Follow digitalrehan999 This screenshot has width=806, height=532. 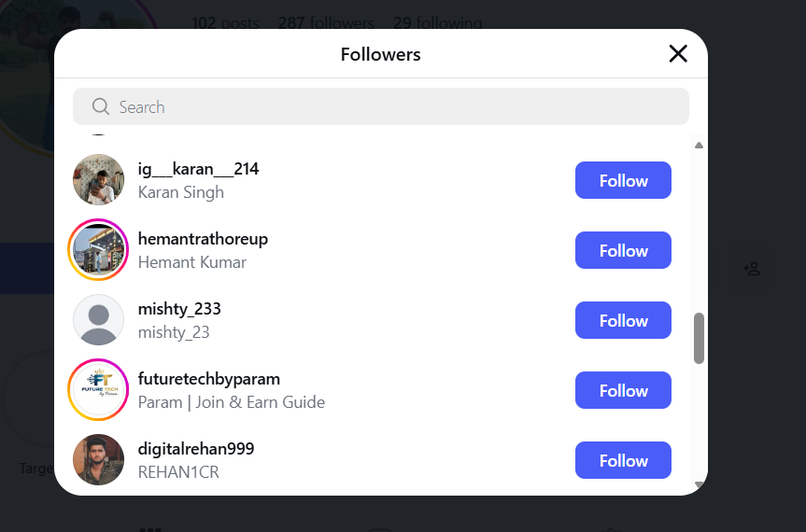pos(623,460)
